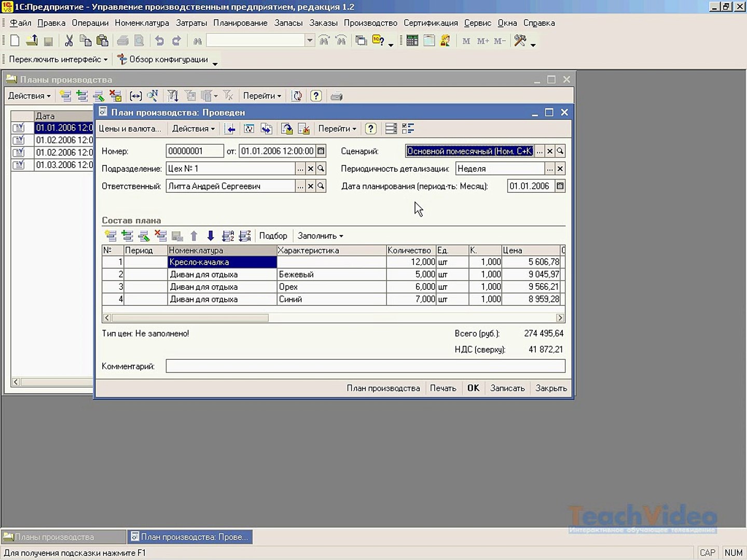Open the Производство menu
The width and height of the screenshot is (747, 560).
[x=370, y=23]
